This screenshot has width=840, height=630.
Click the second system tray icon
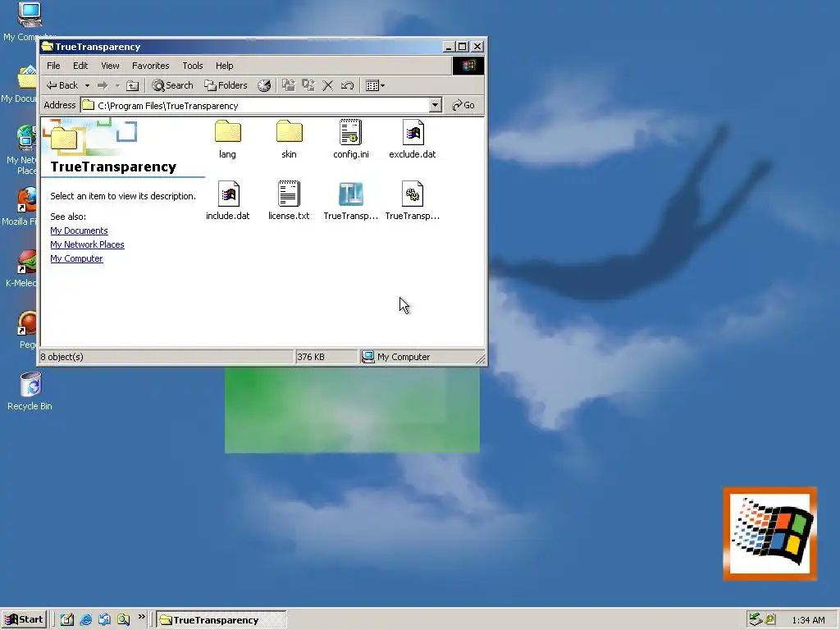tap(769, 619)
